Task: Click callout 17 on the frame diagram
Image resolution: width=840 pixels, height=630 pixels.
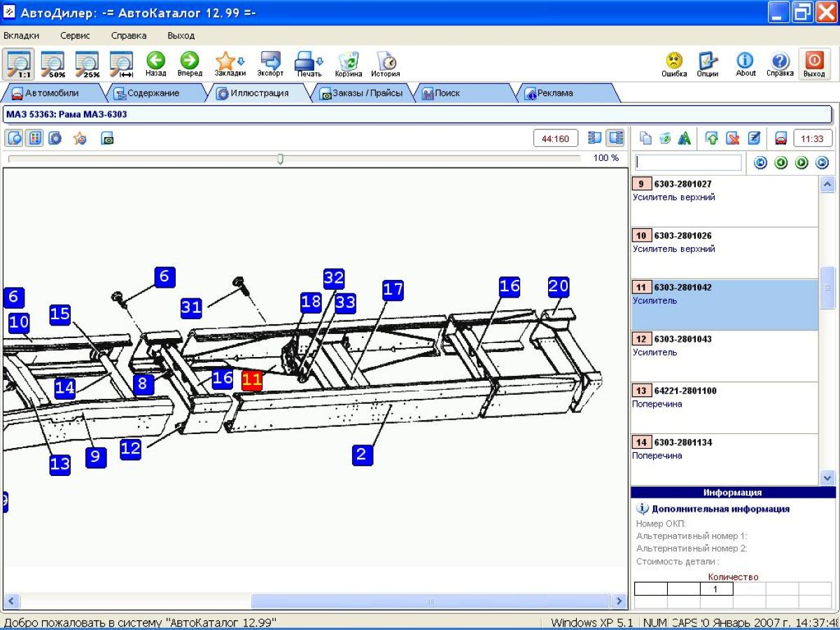Action: (x=393, y=290)
